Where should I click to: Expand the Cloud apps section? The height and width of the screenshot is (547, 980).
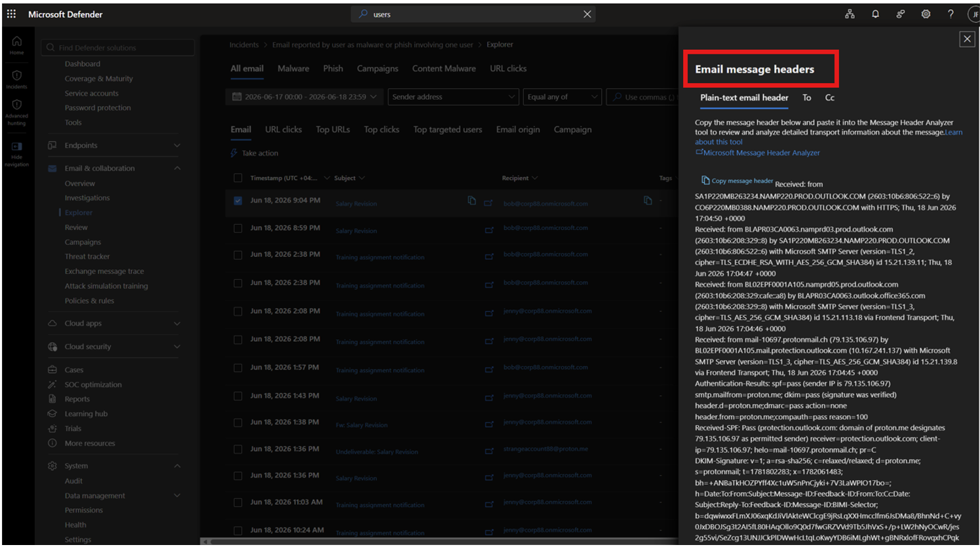(x=176, y=324)
